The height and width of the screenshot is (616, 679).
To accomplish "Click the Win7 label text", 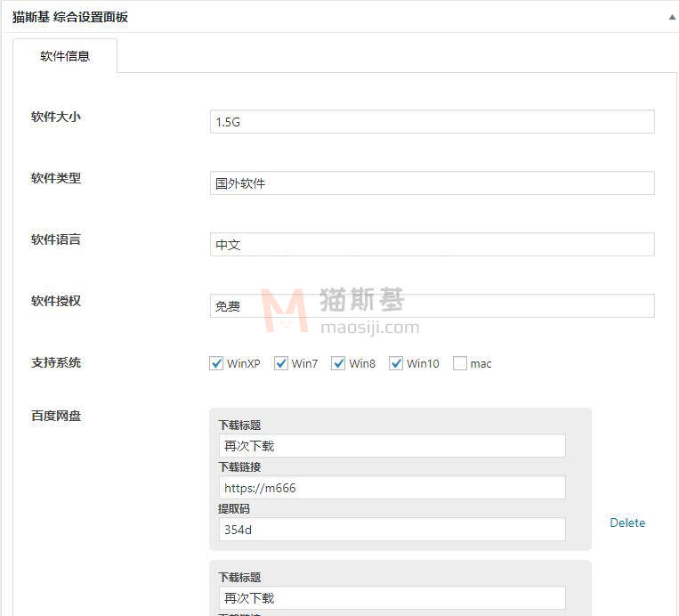I will pos(304,363).
